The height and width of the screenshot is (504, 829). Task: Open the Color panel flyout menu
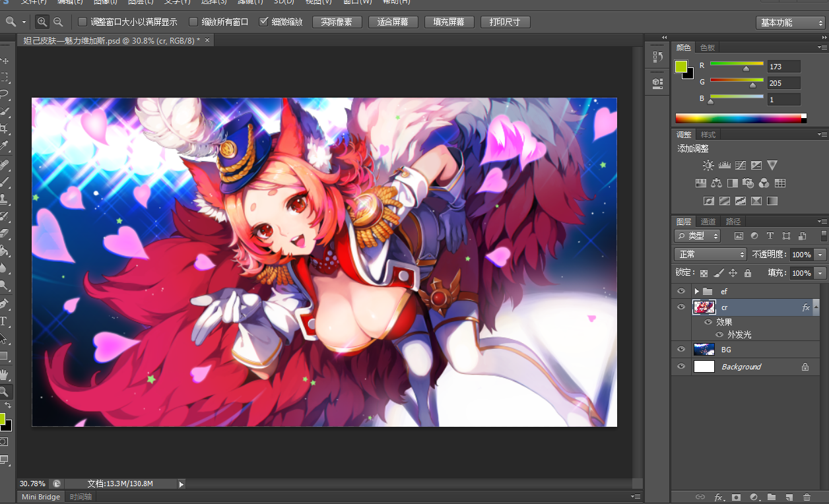click(x=822, y=47)
